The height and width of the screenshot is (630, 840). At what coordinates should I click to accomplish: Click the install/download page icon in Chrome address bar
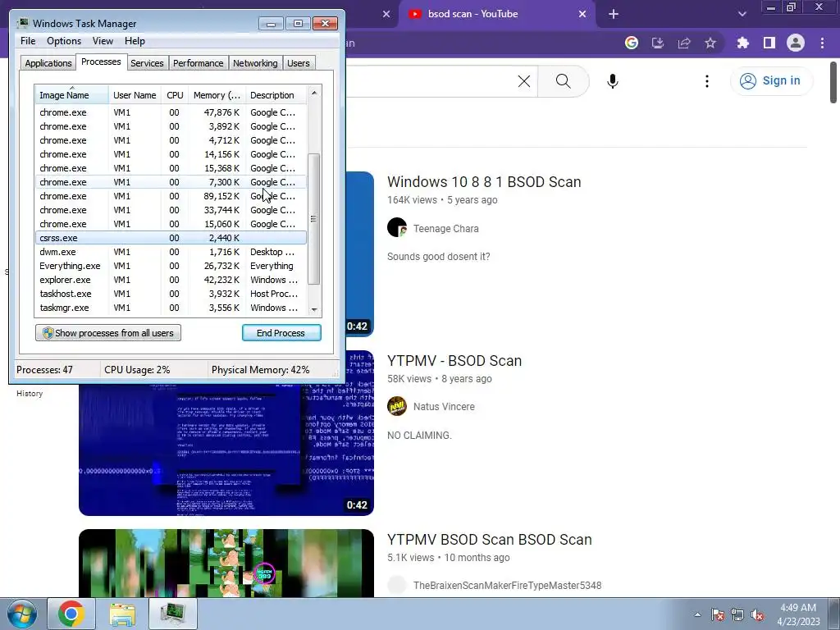(x=658, y=43)
